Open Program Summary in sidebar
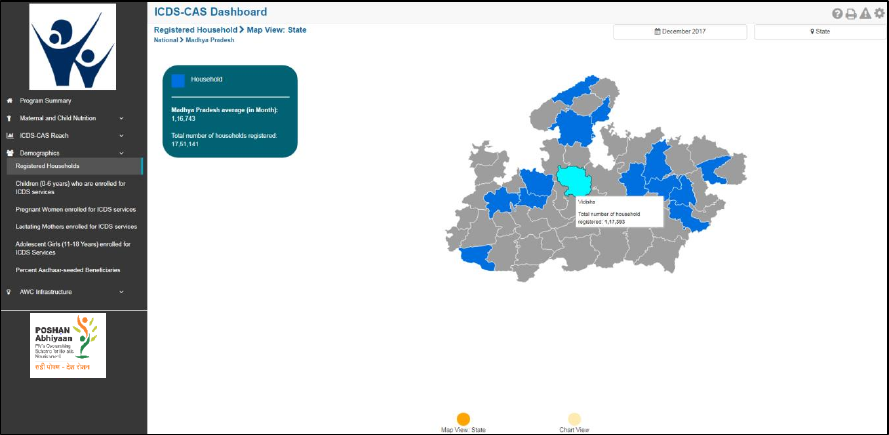This screenshot has width=889, height=435. click(45, 101)
